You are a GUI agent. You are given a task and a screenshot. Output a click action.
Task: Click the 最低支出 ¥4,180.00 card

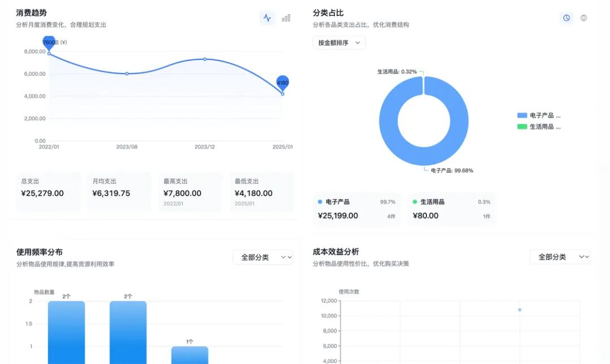tap(262, 192)
